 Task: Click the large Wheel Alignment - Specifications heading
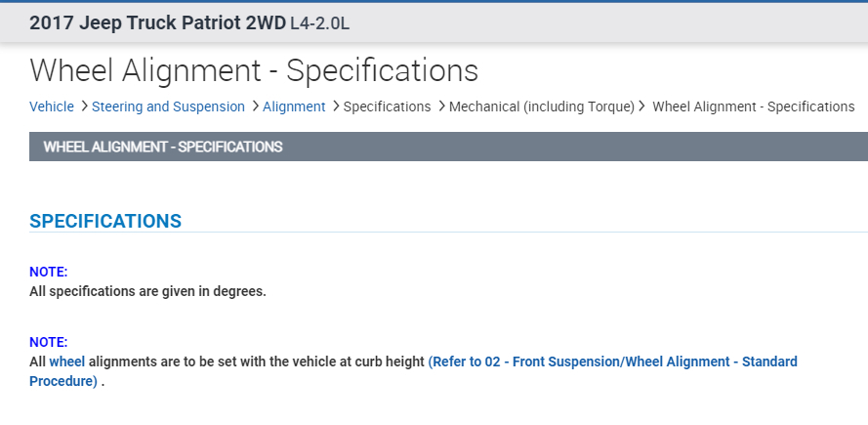[254, 70]
